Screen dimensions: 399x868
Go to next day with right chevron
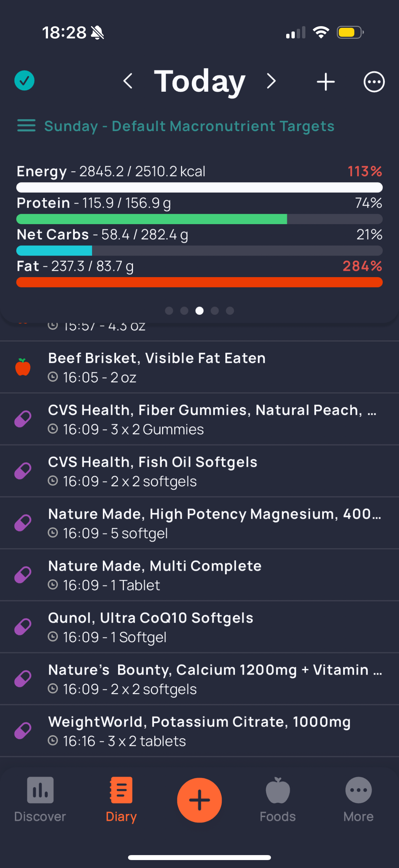pyautogui.click(x=271, y=81)
